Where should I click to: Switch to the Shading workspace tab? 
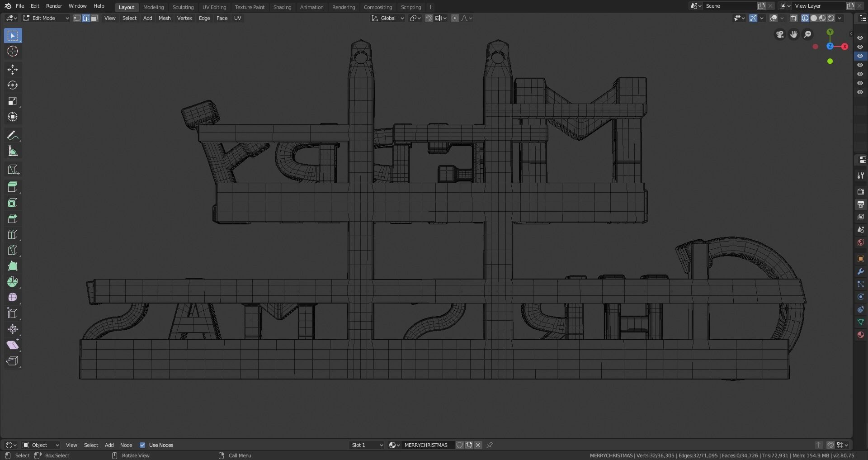coord(282,7)
